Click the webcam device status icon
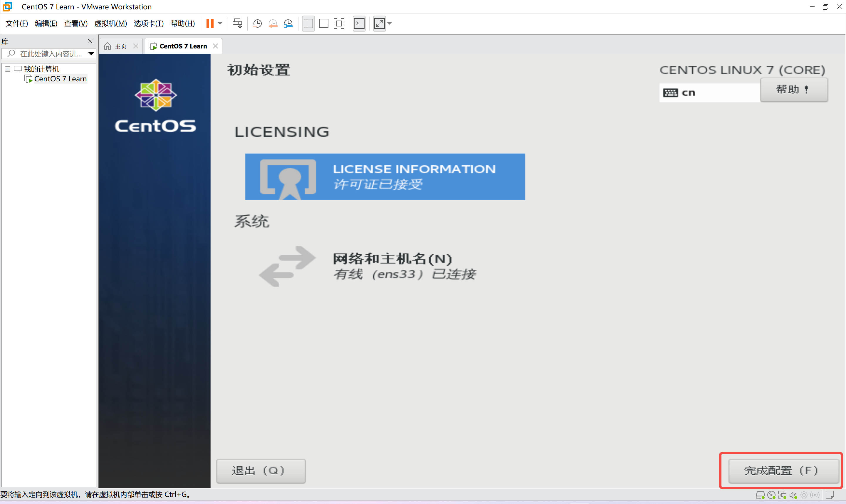The width and height of the screenshot is (846, 504). 804,495
